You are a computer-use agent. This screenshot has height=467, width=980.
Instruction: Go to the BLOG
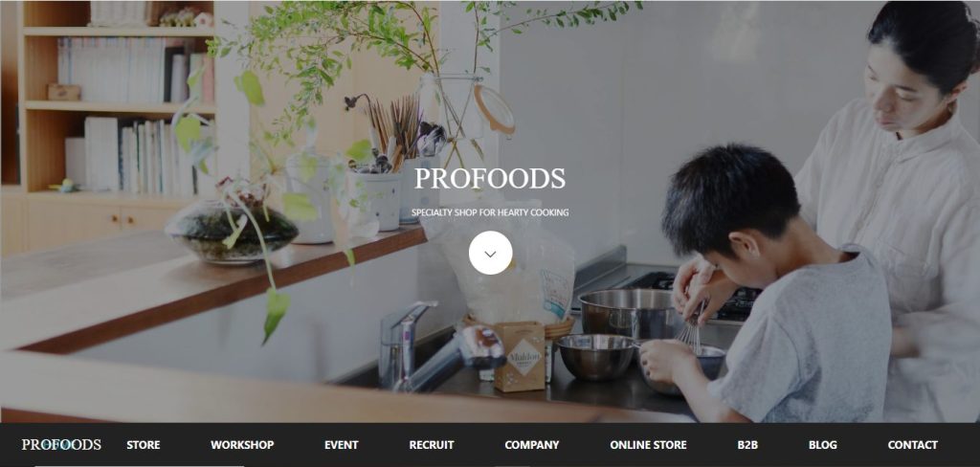tap(822, 445)
